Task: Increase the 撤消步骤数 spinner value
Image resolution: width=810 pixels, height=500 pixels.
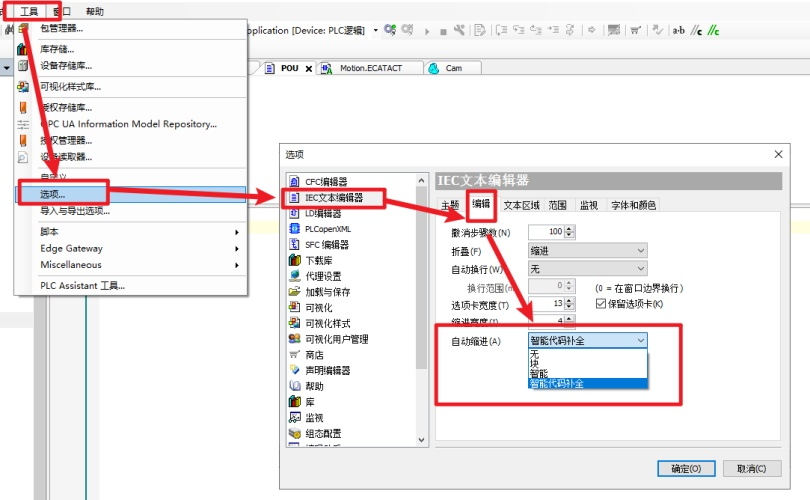Action: pos(570,229)
